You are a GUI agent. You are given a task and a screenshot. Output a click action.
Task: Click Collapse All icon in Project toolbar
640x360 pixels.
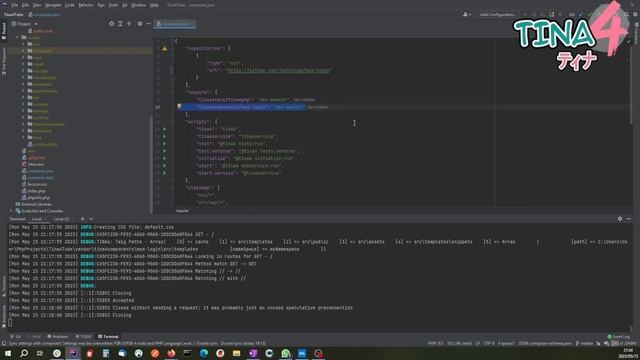[129, 24]
